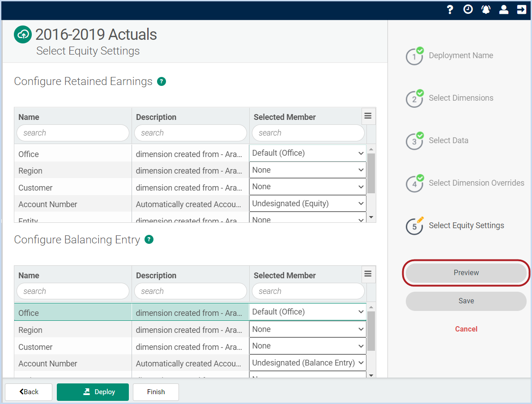Open Undesignated (Balance Entry) dropdown
The image size is (532, 404).
308,363
